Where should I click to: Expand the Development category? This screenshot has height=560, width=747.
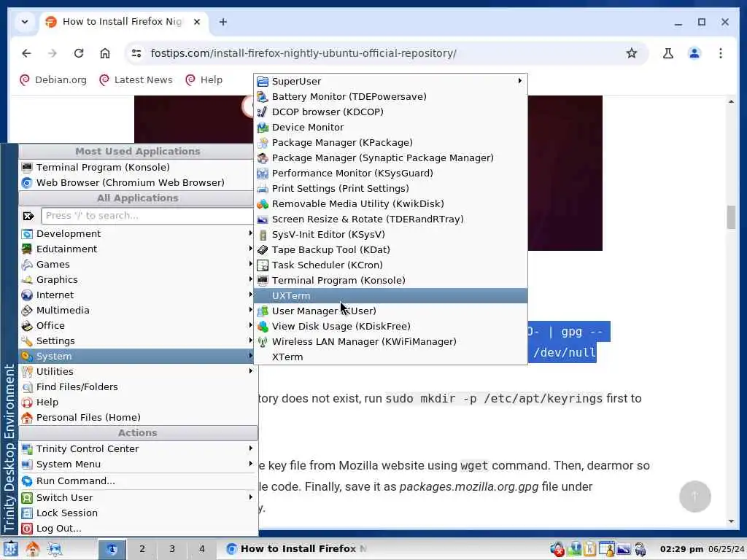point(136,233)
